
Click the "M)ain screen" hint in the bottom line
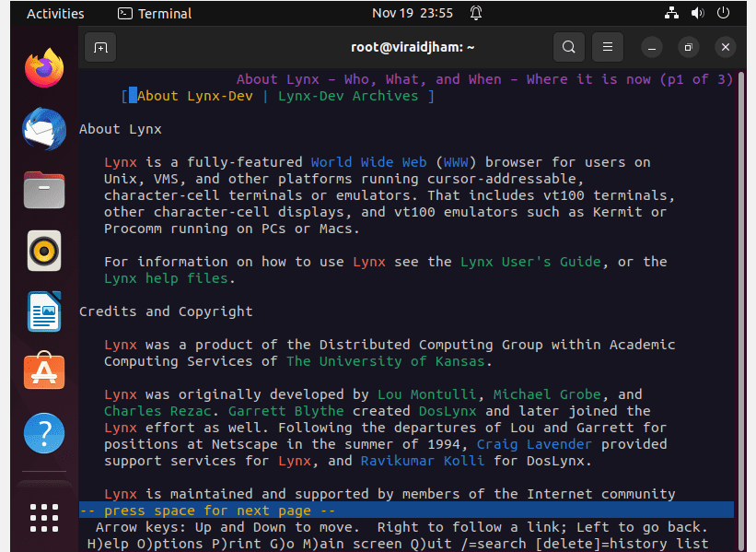(x=353, y=544)
